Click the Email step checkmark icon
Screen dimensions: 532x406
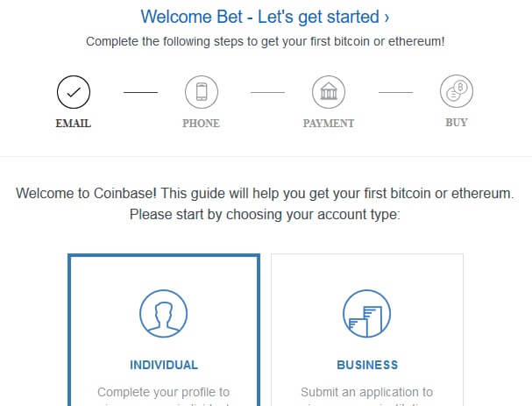[74, 92]
